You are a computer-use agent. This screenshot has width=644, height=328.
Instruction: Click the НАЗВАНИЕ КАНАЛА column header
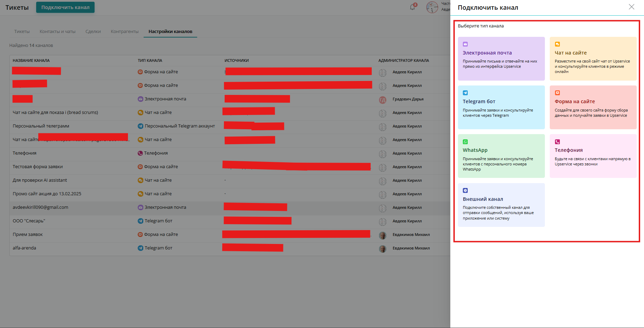[31, 60]
